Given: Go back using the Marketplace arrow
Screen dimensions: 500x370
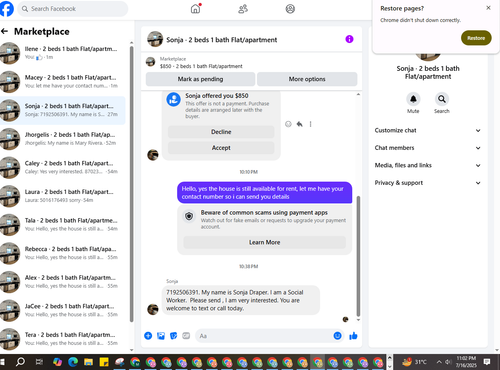Looking at the screenshot, I should (x=4, y=31).
